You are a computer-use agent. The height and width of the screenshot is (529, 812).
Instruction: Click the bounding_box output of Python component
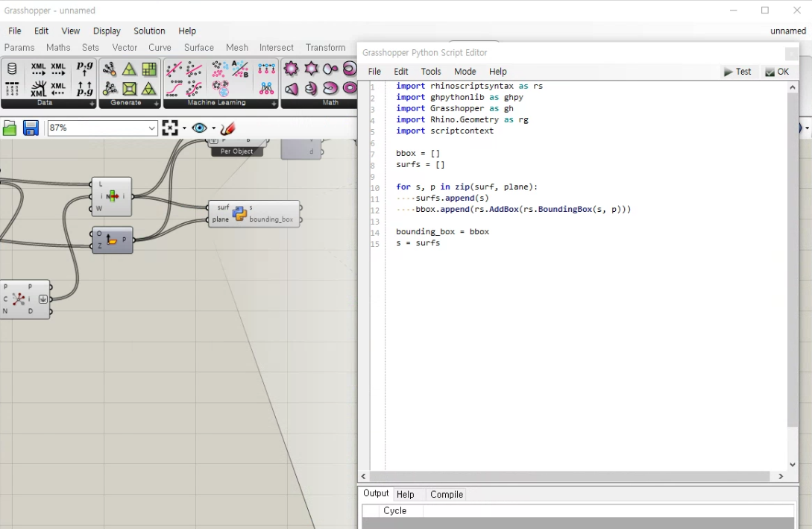(x=271, y=219)
